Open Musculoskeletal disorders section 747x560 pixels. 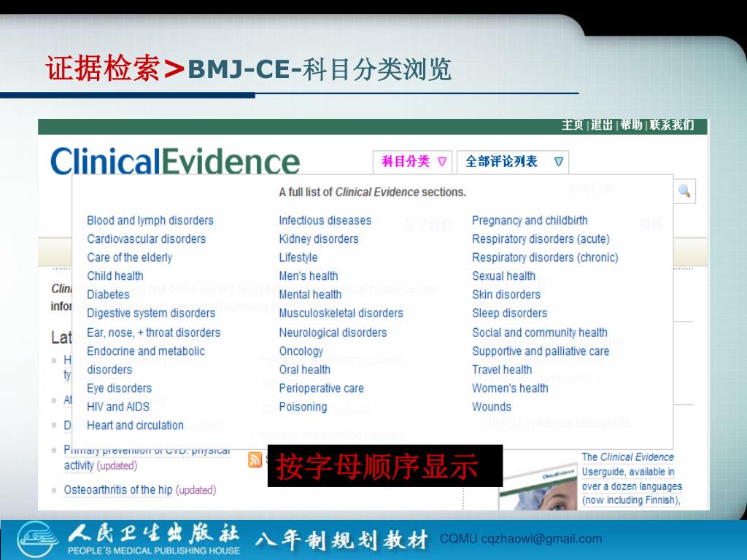(x=341, y=314)
